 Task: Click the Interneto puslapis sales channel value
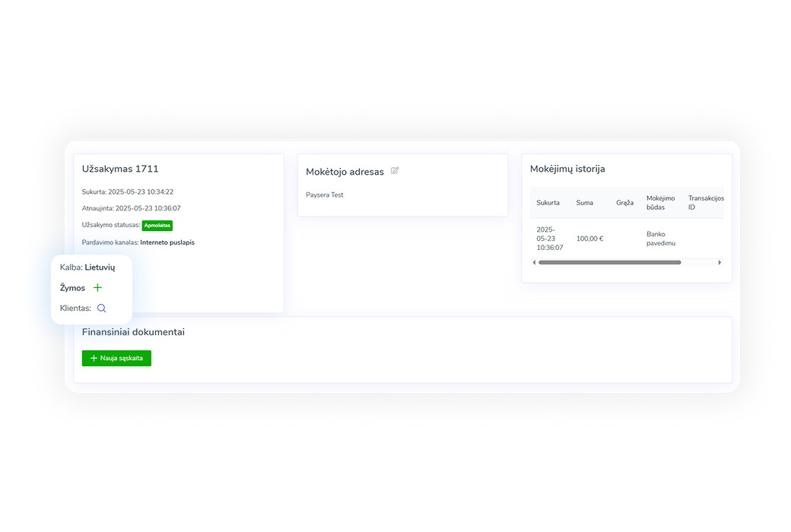[x=167, y=242]
